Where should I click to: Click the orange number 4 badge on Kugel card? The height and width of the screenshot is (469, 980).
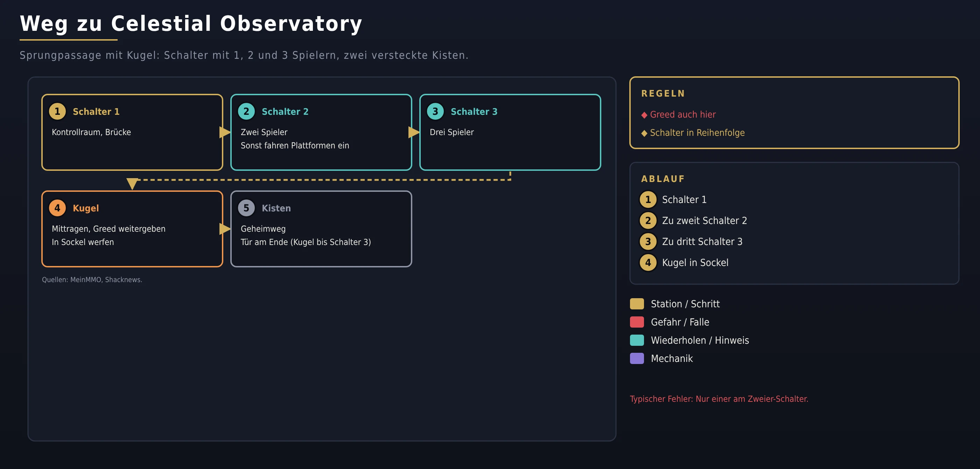[57, 208]
